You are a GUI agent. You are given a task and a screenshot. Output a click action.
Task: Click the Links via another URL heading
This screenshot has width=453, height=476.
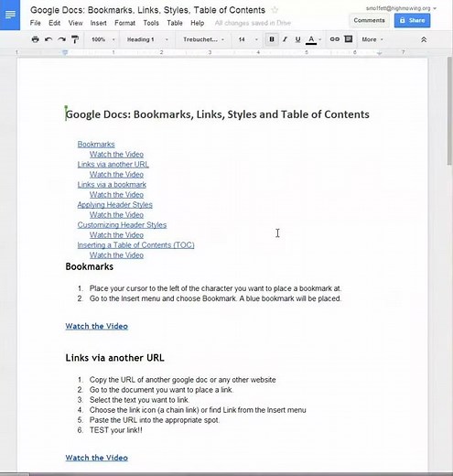coord(114,358)
